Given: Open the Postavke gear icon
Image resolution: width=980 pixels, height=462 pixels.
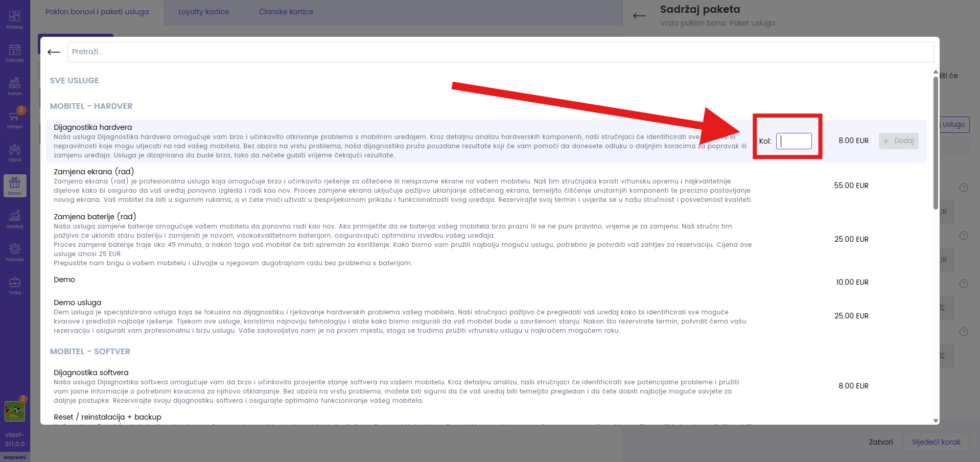Looking at the screenshot, I should point(15,251).
